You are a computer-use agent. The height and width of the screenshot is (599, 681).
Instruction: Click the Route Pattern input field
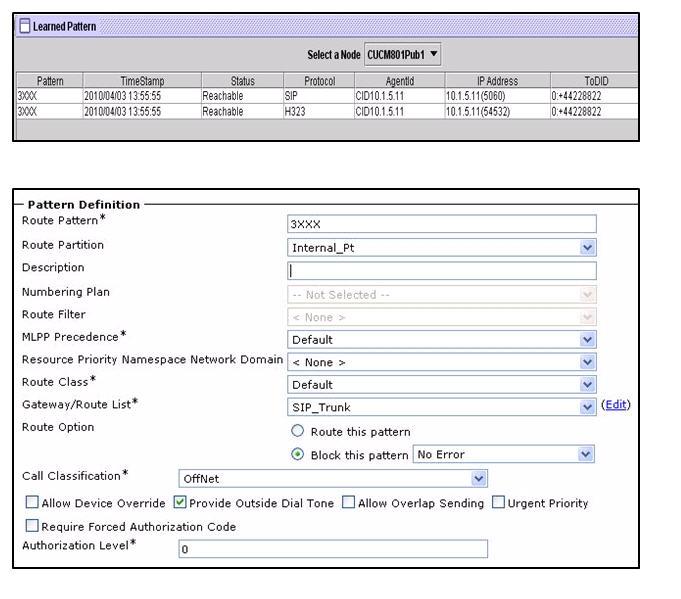[441, 224]
